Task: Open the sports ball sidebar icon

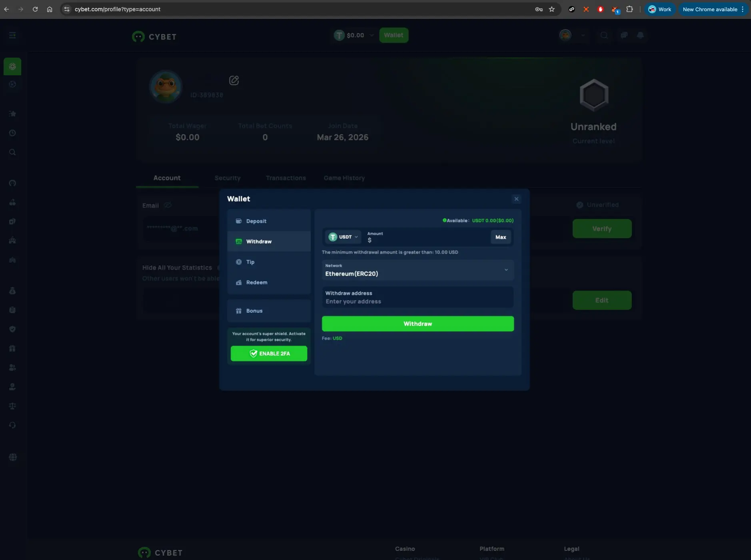Action: [12, 84]
